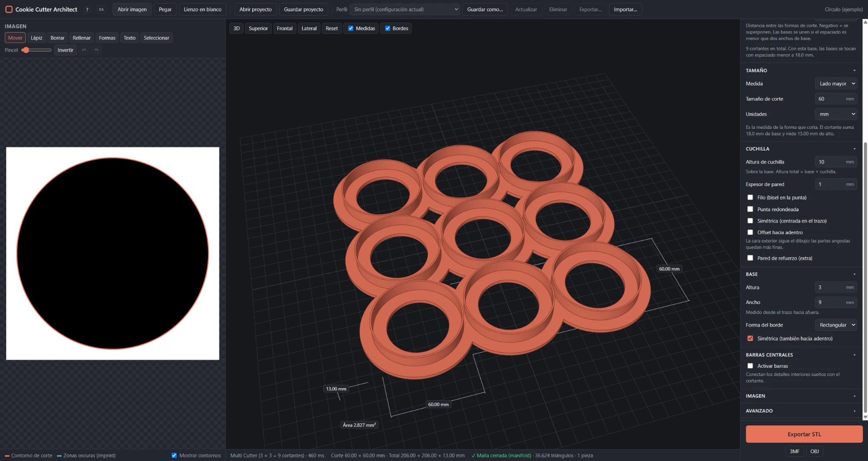Open the Forma del borde dropdown
Screen dimensions: 868x461
click(x=836, y=325)
